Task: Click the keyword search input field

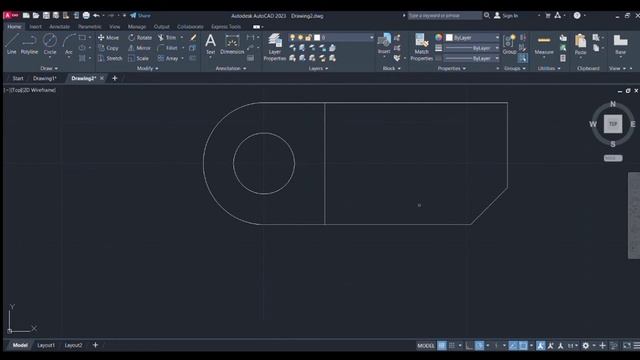Action: (445, 16)
